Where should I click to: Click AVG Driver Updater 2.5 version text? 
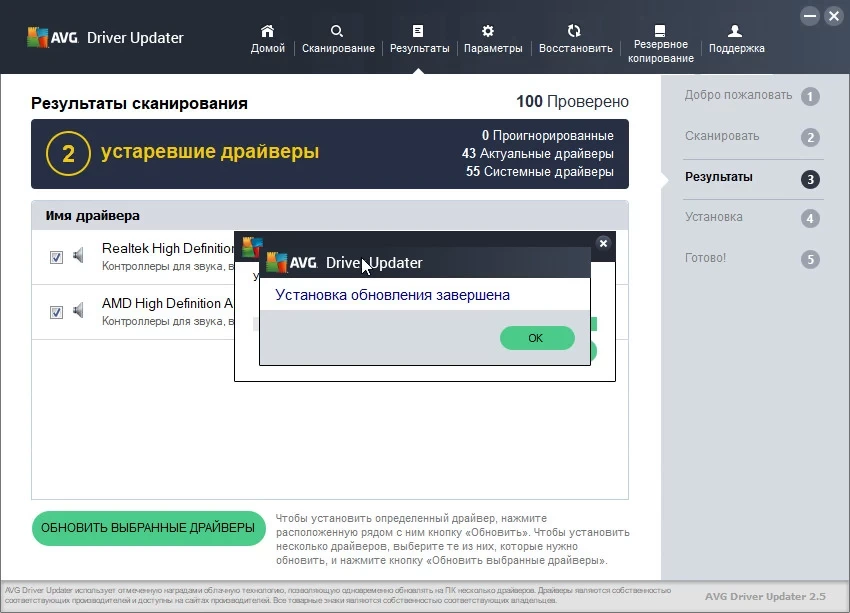(765, 597)
